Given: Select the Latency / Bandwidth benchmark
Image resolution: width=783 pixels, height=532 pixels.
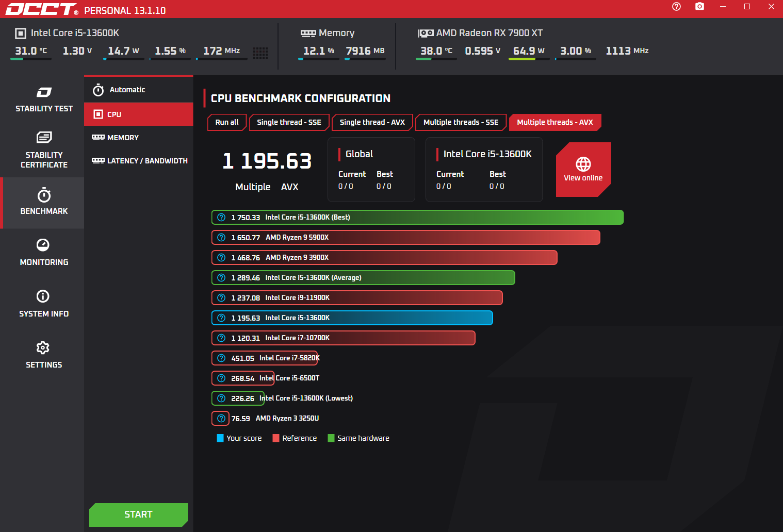Looking at the screenshot, I should pyautogui.click(x=138, y=161).
